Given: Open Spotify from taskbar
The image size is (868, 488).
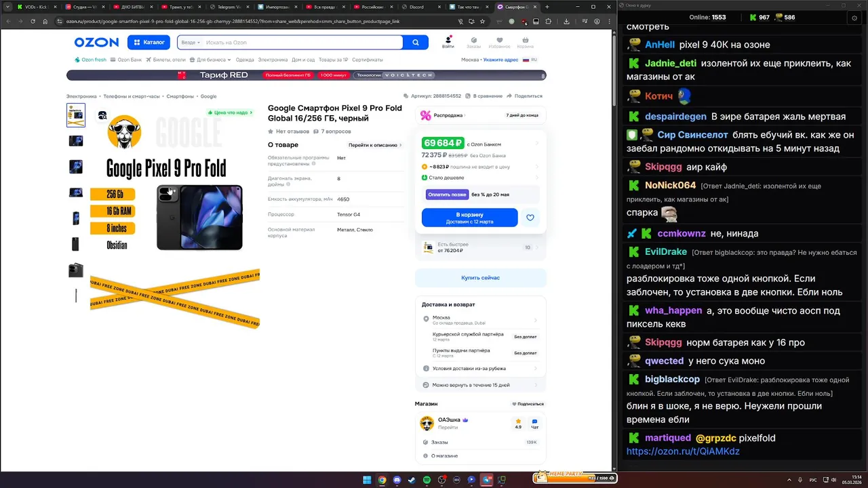Looking at the screenshot, I should (x=427, y=480).
